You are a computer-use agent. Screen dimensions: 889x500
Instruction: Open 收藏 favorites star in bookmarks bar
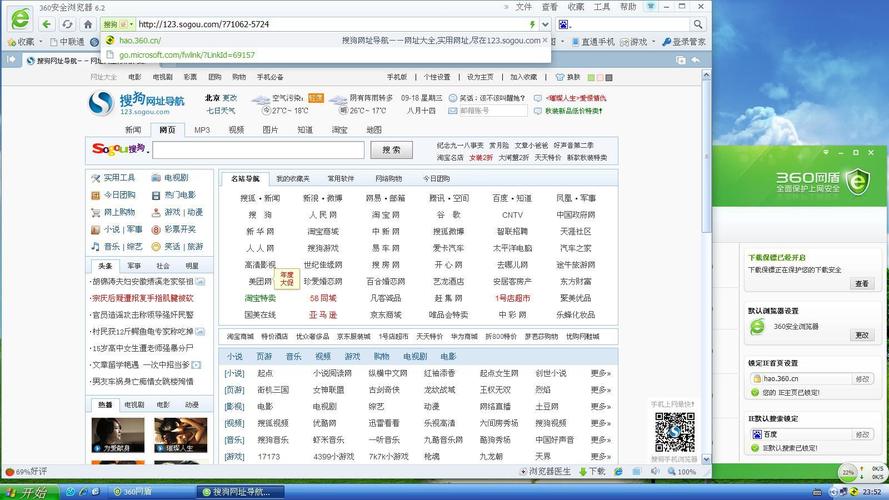(21, 42)
